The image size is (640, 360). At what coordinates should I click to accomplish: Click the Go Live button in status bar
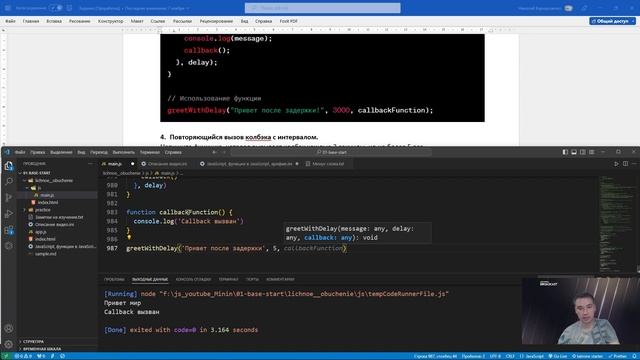click(558, 356)
